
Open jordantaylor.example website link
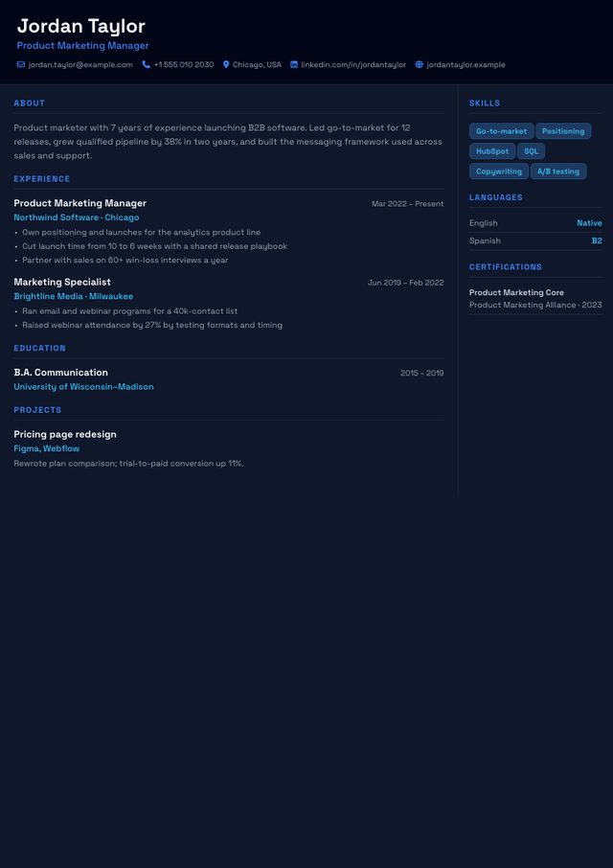[465, 65]
